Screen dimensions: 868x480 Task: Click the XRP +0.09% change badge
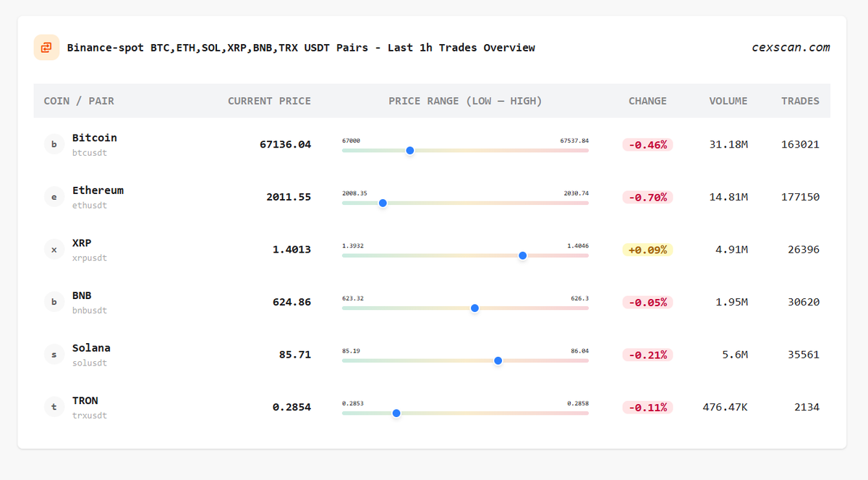648,250
